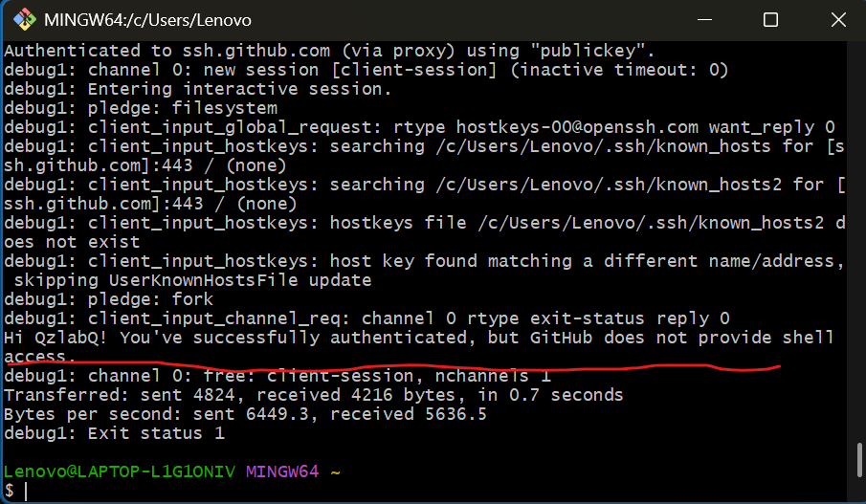Click the "skipping UserKnownHostsFile update" text
The height and width of the screenshot is (504, 866).
(191, 280)
